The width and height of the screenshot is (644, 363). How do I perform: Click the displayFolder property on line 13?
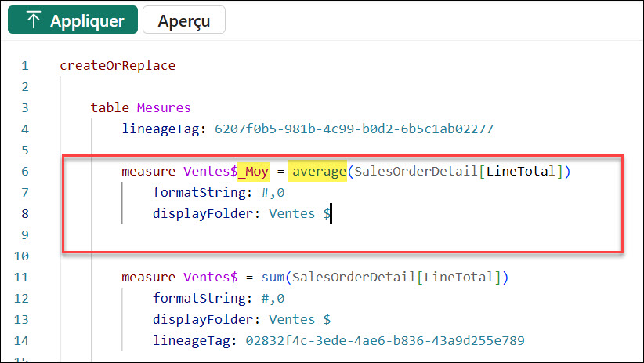[206, 319]
